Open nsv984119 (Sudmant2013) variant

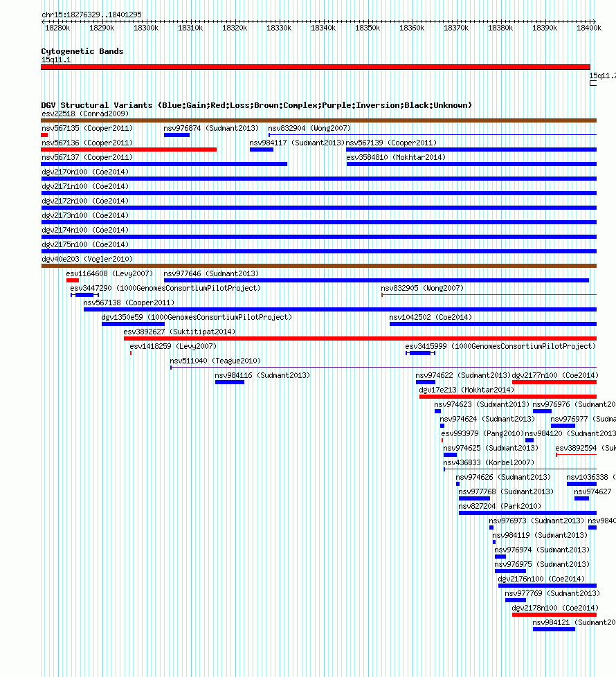(x=540, y=536)
